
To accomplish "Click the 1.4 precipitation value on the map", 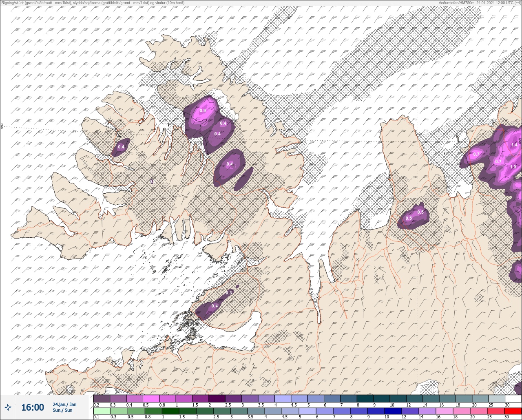I will click(514, 145).
